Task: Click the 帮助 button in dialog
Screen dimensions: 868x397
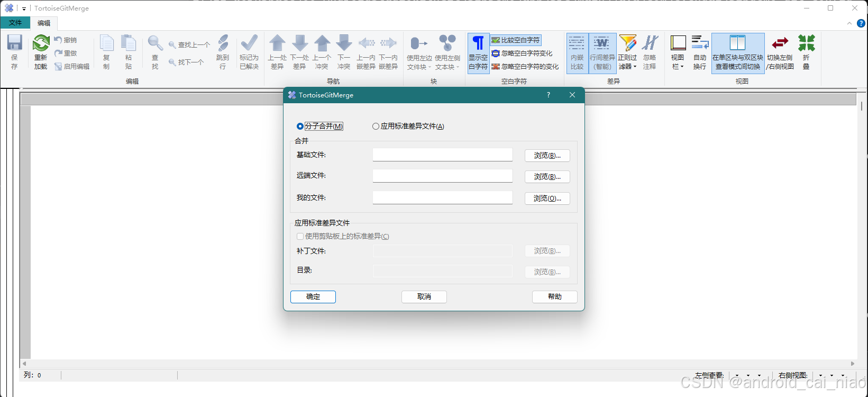Action: (x=555, y=297)
